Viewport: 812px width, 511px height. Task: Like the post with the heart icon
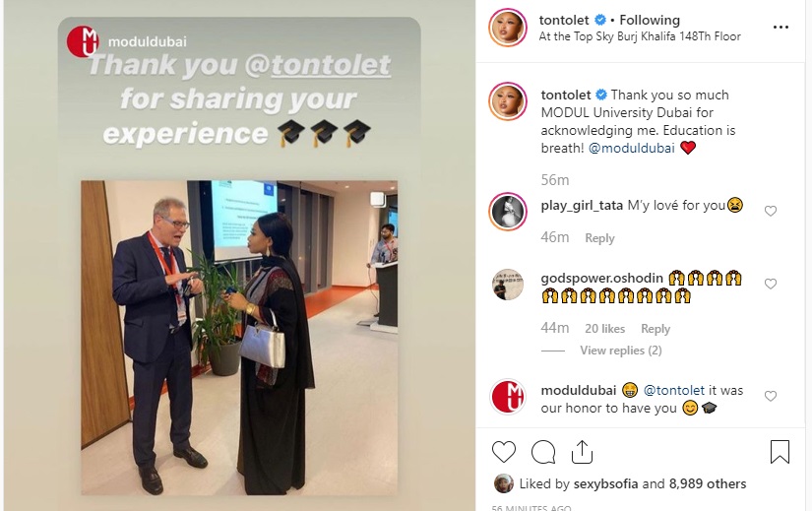pos(503,452)
